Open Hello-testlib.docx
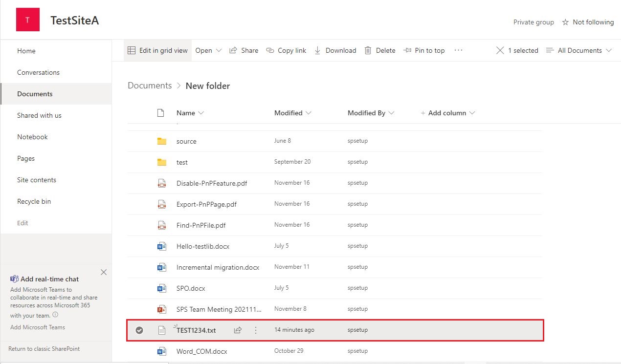Image resolution: width=621 pixels, height=364 pixels. coord(203,246)
